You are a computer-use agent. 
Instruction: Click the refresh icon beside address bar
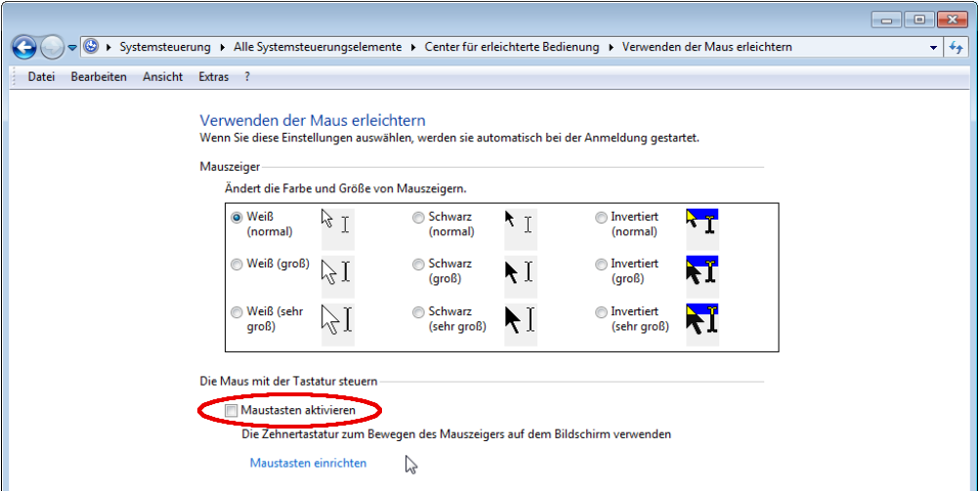coord(957,47)
